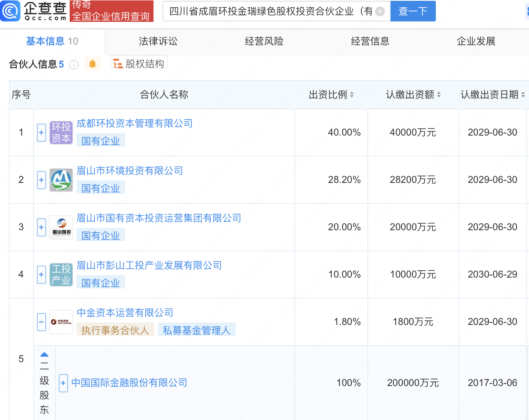Click the 眉山市环境投资 logo thumbnail
This screenshot has height=420, width=529.
click(x=61, y=180)
